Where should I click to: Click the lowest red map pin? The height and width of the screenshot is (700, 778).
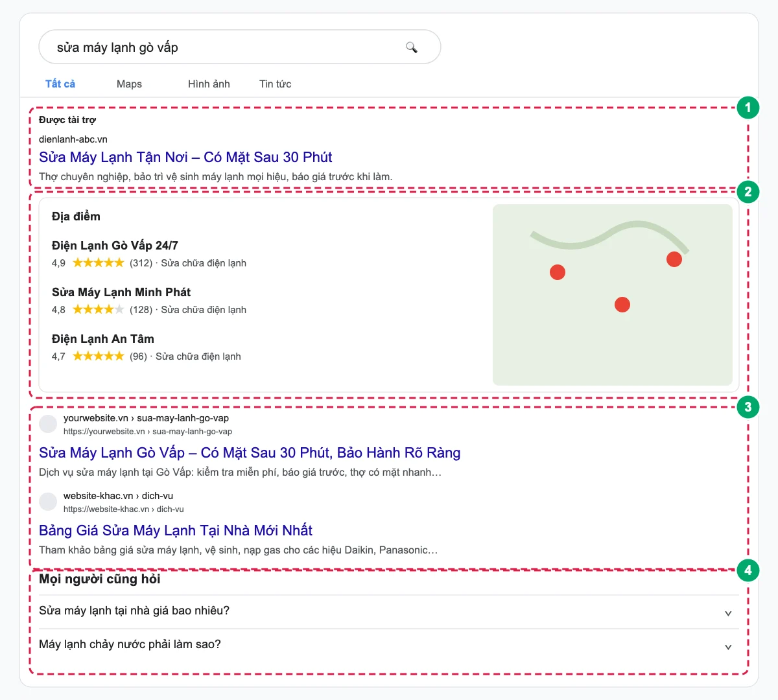point(622,305)
